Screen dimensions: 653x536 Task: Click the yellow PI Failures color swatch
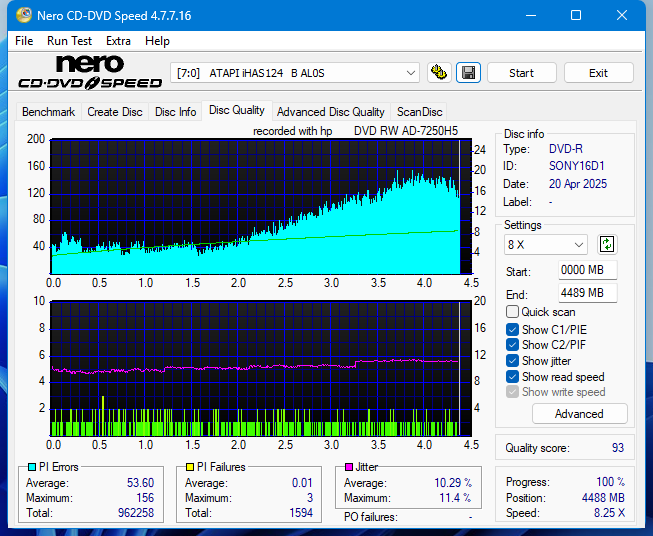point(190,467)
